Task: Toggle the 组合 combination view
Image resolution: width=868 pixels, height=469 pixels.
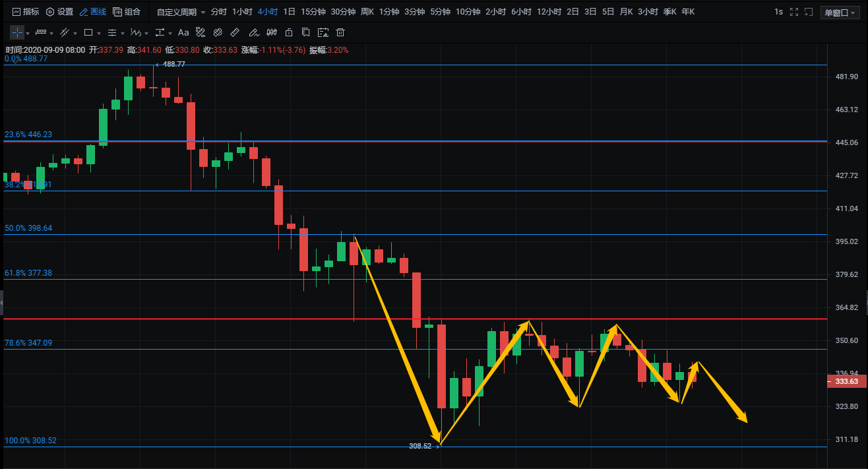Action: click(127, 12)
